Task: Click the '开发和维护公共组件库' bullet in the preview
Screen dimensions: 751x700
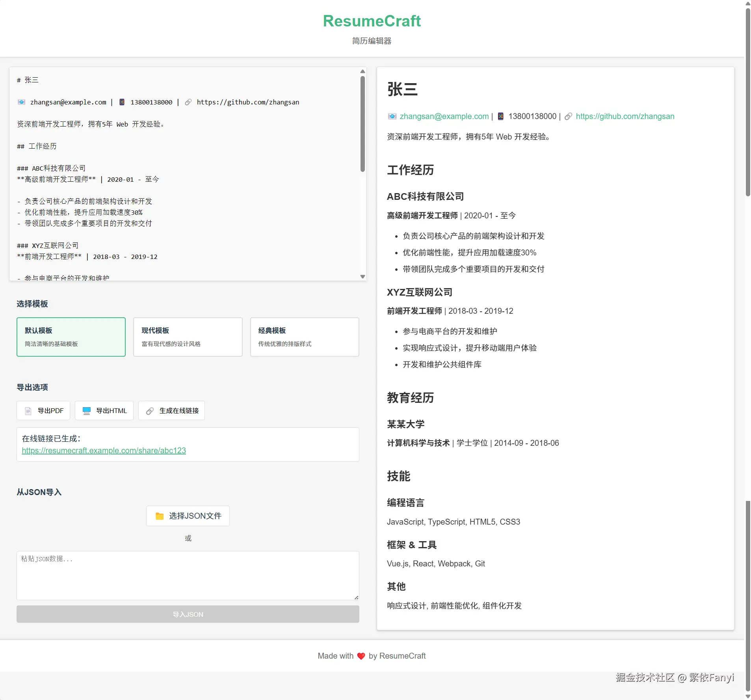Action: [x=442, y=365]
